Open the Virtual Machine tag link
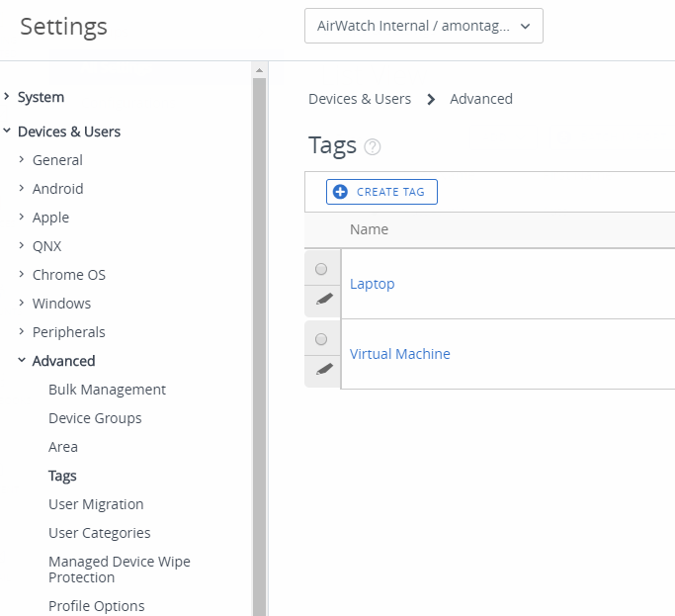 coord(399,354)
